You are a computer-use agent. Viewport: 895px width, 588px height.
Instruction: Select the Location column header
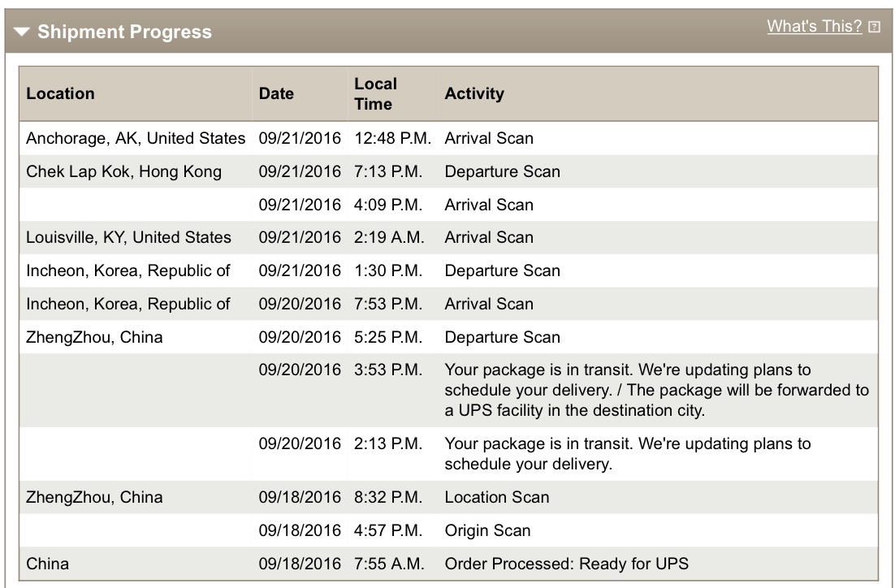point(60,93)
